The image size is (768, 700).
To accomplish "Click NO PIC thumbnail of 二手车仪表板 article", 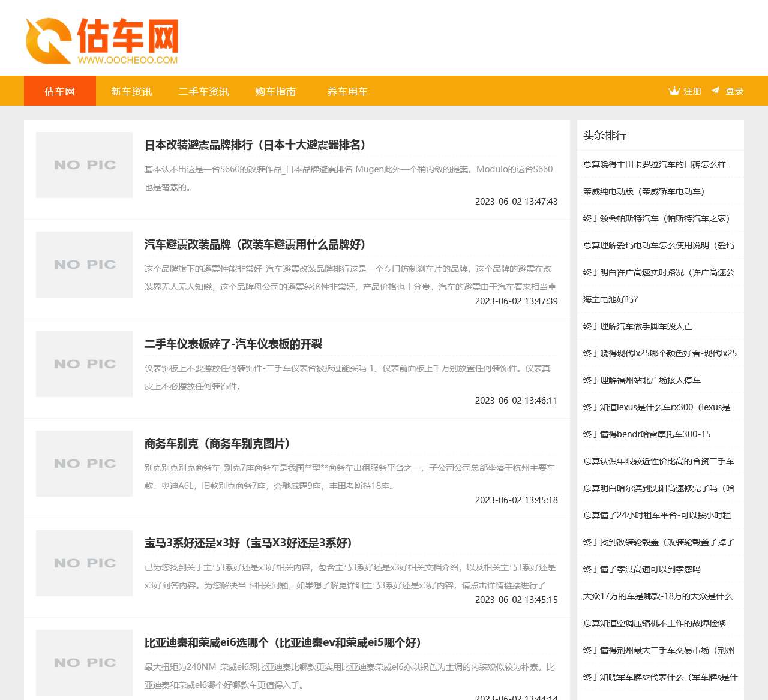I will tap(84, 364).
